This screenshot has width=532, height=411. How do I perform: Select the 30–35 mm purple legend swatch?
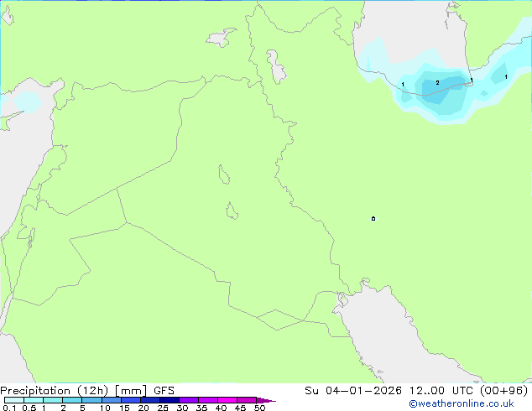188,400
